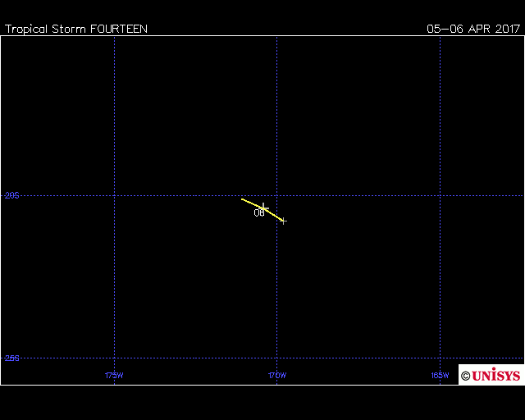Click the 05-06 APR 2017 date text

pyautogui.click(x=473, y=29)
